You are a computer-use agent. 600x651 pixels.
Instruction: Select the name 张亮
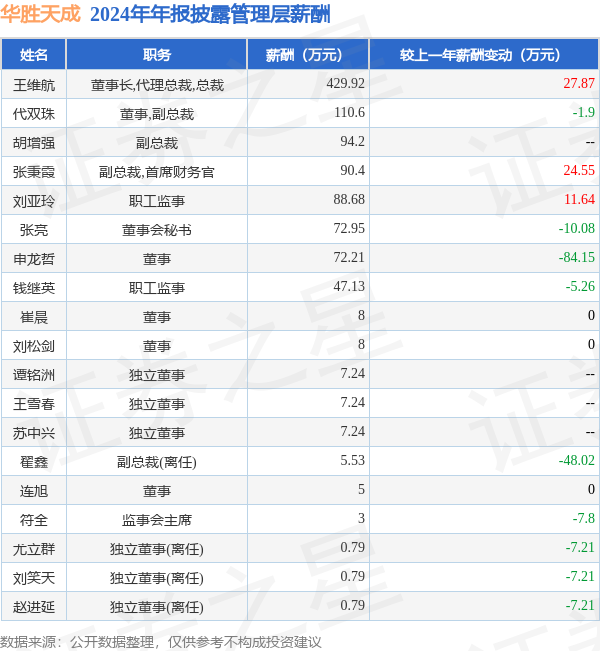coord(34,230)
